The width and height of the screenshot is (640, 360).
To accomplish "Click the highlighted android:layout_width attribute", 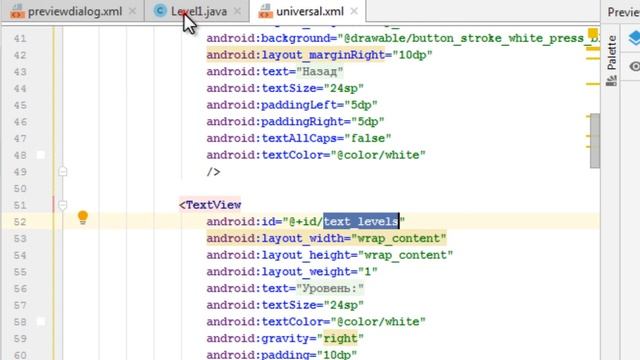I will click(326, 238).
